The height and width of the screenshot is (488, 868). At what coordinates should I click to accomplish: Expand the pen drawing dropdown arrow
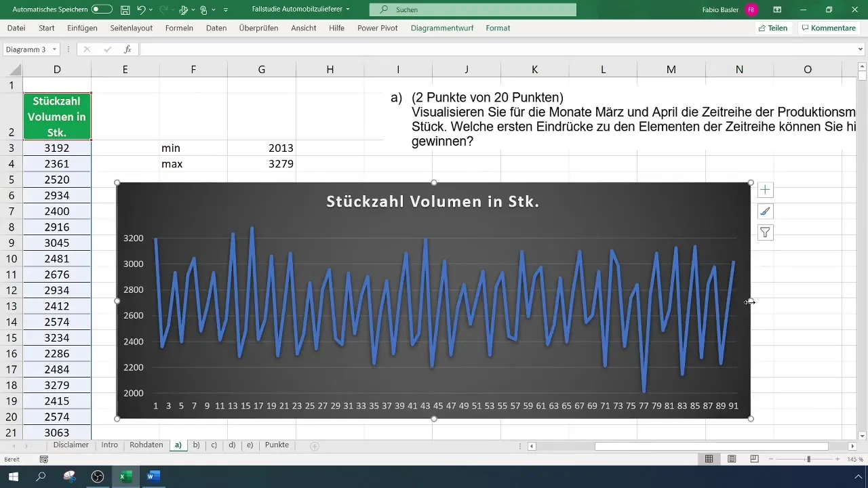193,10
